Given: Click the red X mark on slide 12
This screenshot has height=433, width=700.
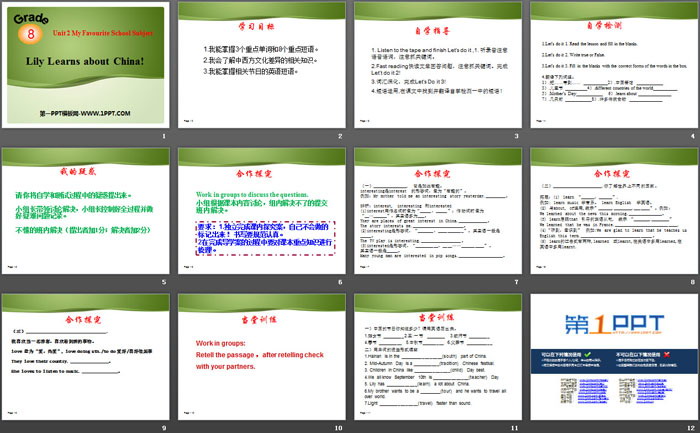Looking at the screenshot, I should tap(667, 354).
